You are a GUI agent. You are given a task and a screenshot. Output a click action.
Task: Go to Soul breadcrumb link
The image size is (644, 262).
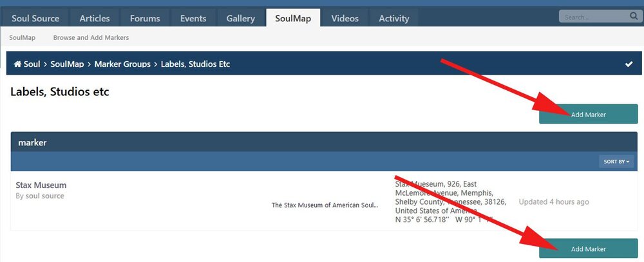(32, 64)
